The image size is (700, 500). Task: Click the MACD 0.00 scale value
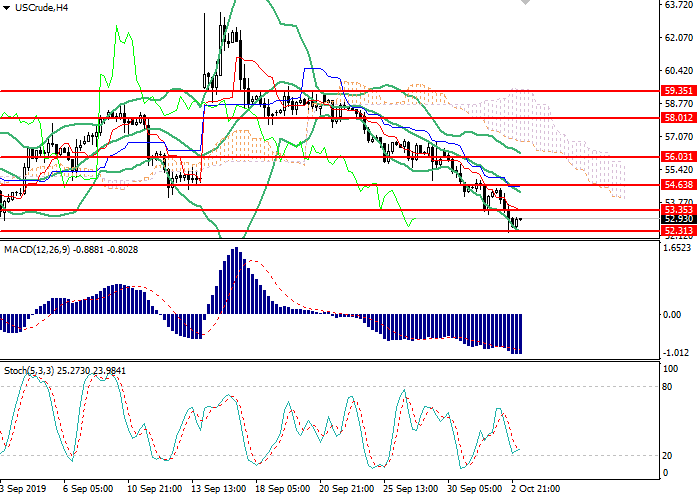coord(674,314)
